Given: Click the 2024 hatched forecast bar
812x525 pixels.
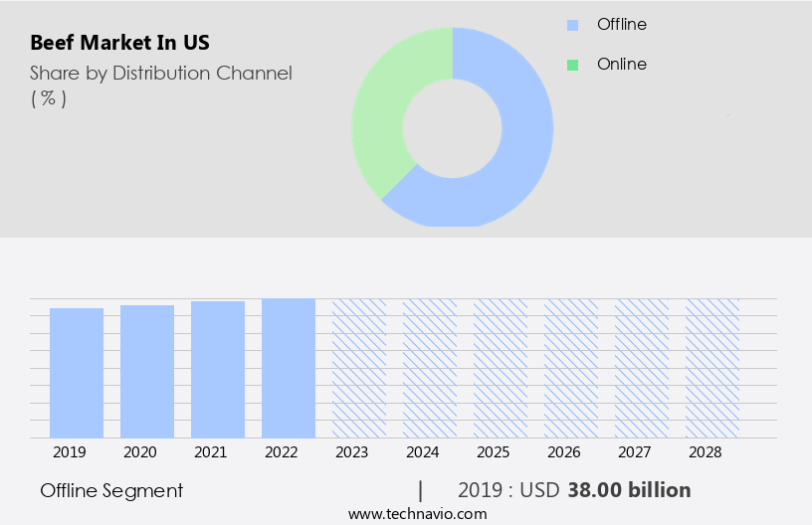Looking at the screenshot, I should 430,368.
